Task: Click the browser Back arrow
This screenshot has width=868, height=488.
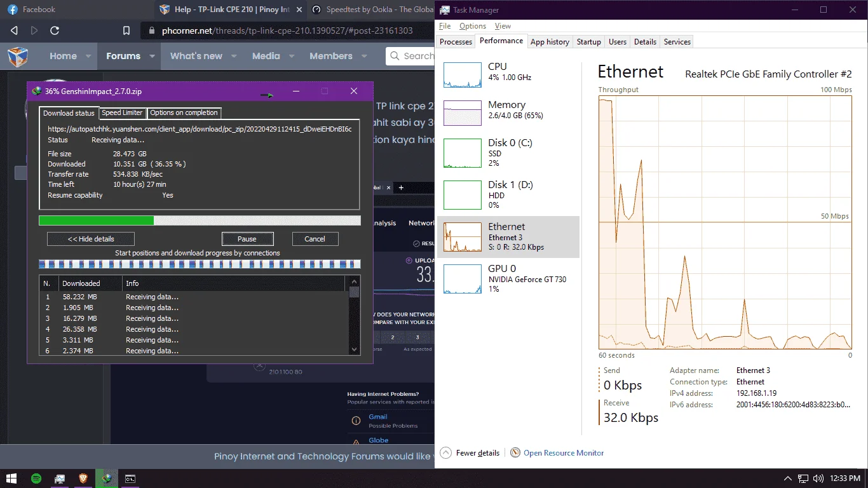Action: coord(14,30)
